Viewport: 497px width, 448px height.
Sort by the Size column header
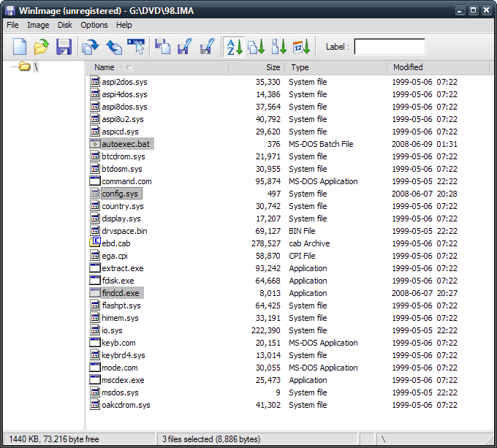click(x=273, y=67)
